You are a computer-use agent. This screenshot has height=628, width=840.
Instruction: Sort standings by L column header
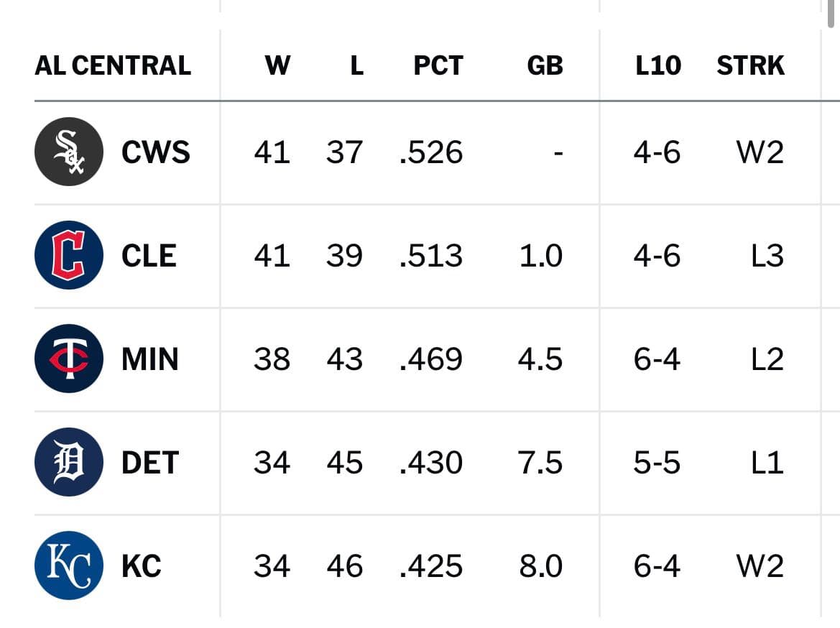coord(357,65)
